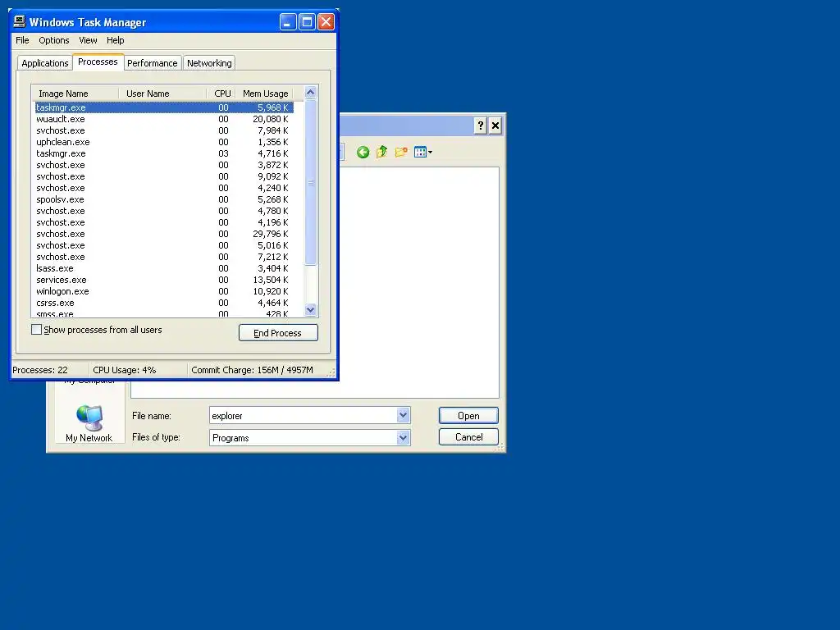
Task: Click the Files of type Programs field
Action: (304, 438)
